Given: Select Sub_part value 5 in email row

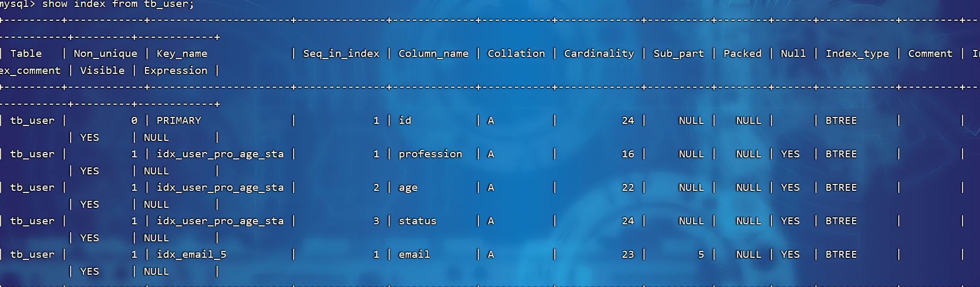Looking at the screenshot, I should pos(701,255).
